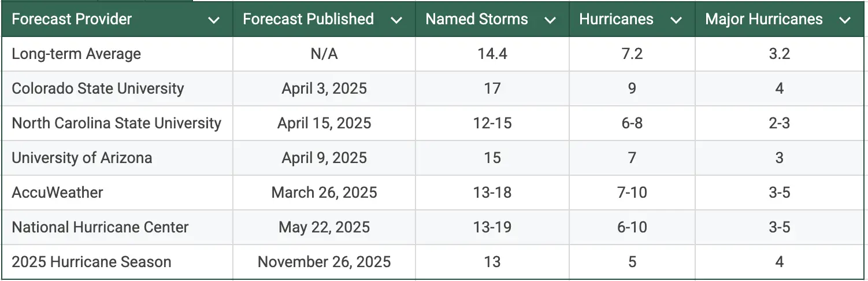This screenshot has height=281, width=868.
Task: Select the 13-19 named storms cell
Action: (x=492, y=227)
